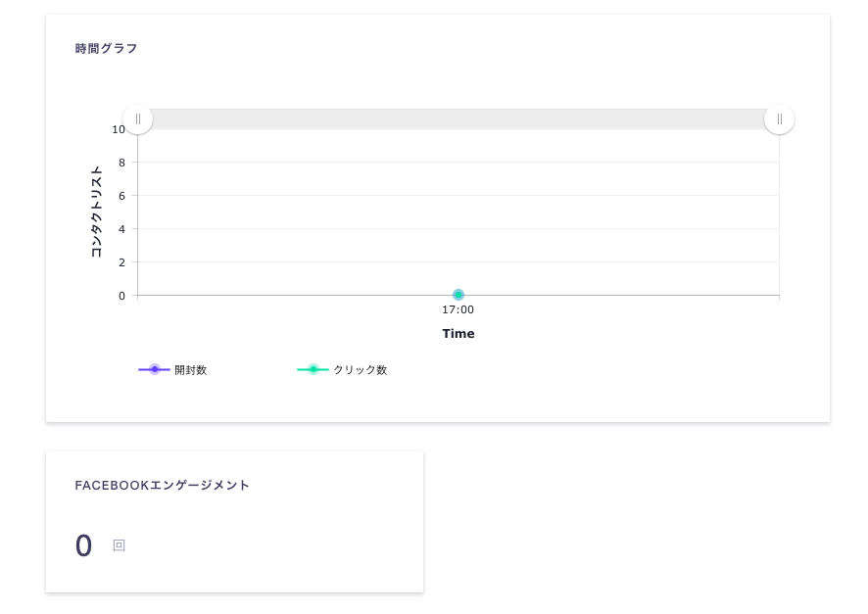The height and width of the screenshot is (614, 868).
Task: Click the 0 count in the Facebook card
Action: (x=83, y=545)
